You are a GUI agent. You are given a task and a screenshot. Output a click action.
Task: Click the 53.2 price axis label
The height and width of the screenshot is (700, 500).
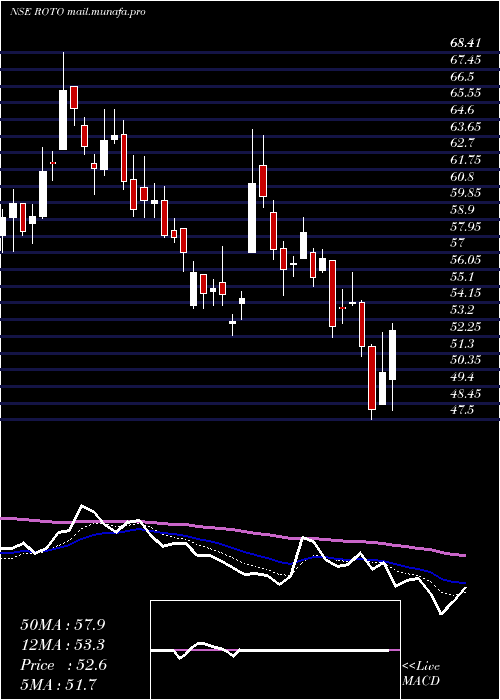(x=462, y=310)
